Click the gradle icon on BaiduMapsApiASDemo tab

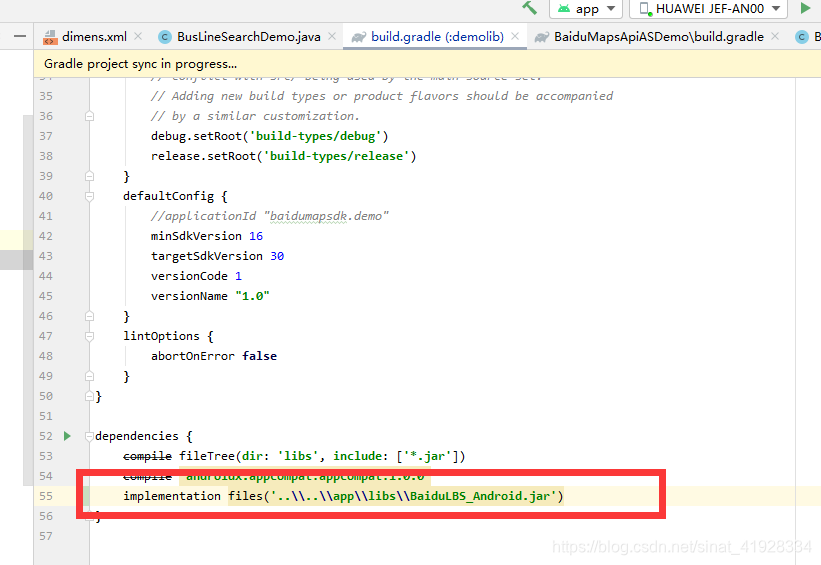[x=542, y=37]
